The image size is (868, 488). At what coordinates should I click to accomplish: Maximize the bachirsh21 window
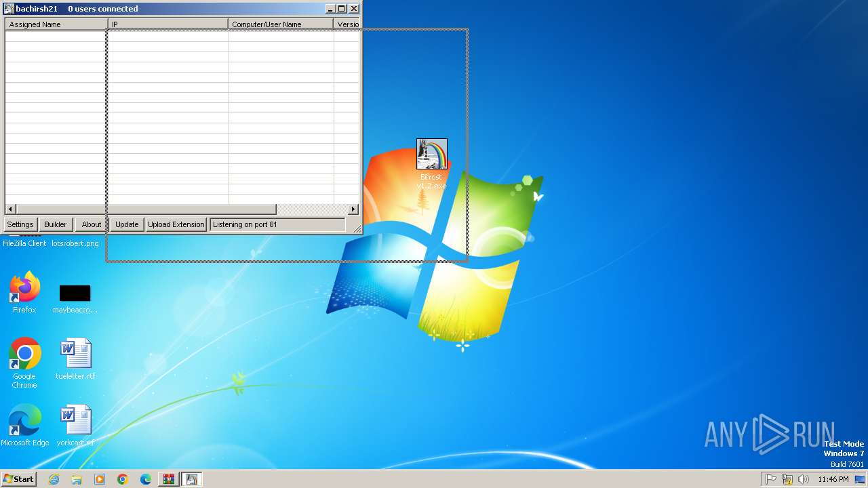342,9
